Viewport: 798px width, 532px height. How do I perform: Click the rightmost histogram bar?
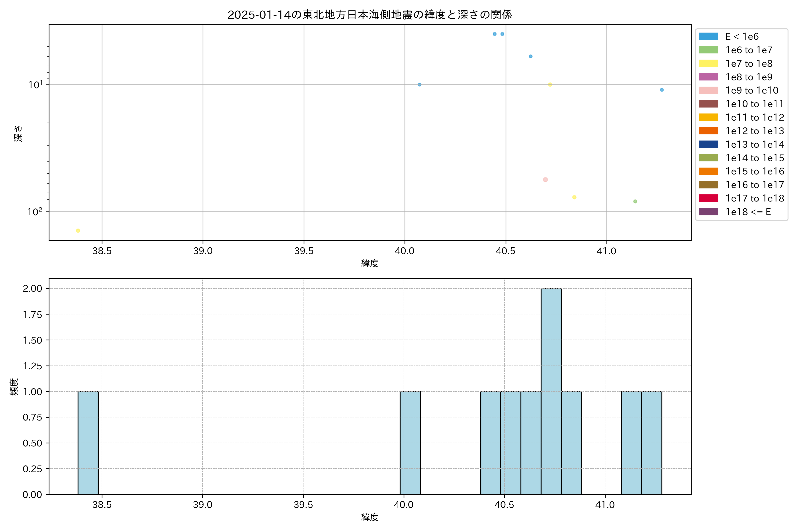[651, 442]
